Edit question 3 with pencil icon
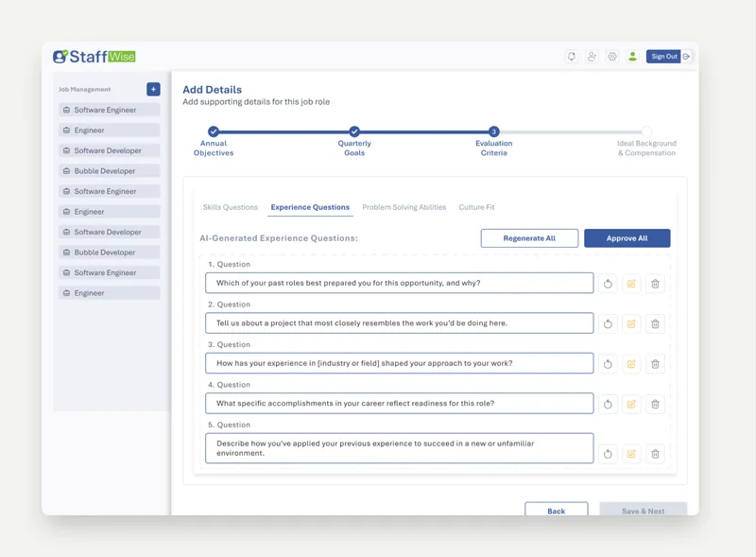 (x=631, y=364)
